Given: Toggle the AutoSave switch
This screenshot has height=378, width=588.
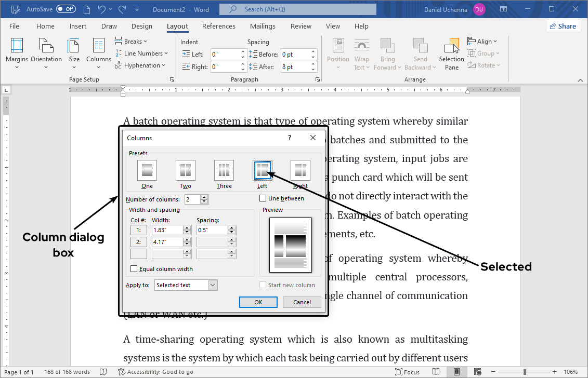Looking at the screenshot, I should pos(66,9).
